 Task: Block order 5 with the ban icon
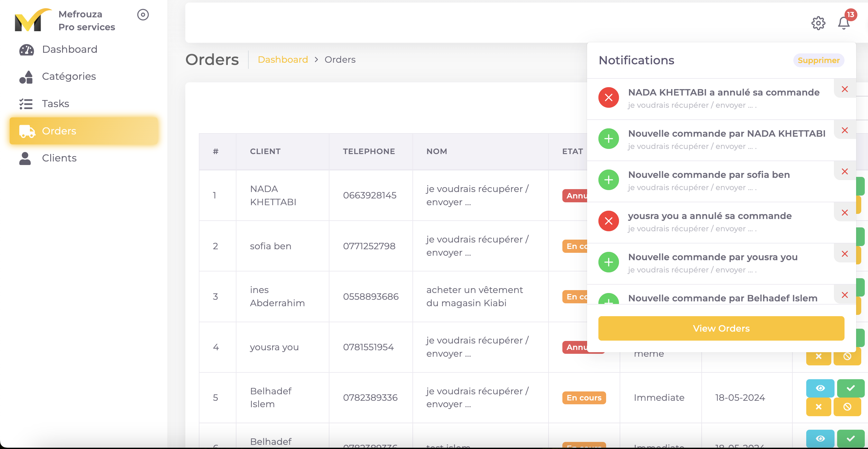(847, 407)
